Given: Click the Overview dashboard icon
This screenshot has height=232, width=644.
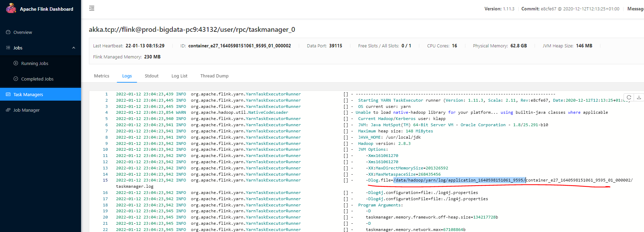Looking at the screenshot, I should 8,32.
